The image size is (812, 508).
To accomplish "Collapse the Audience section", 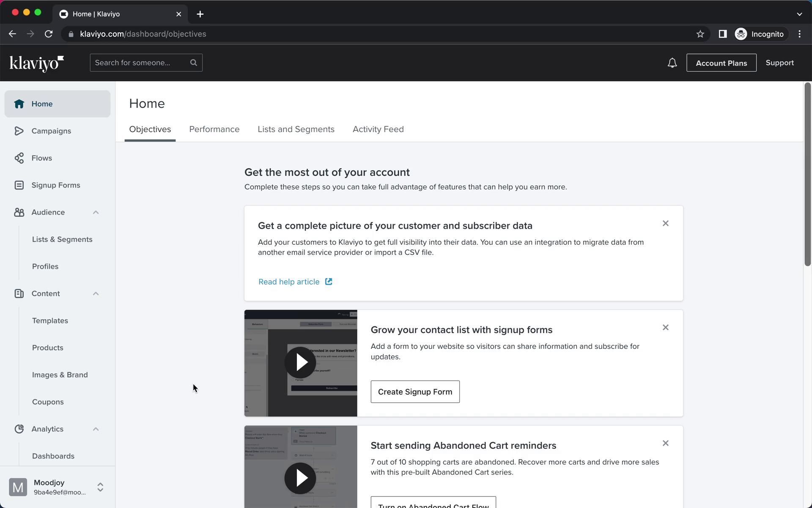I will click(96, 212).
